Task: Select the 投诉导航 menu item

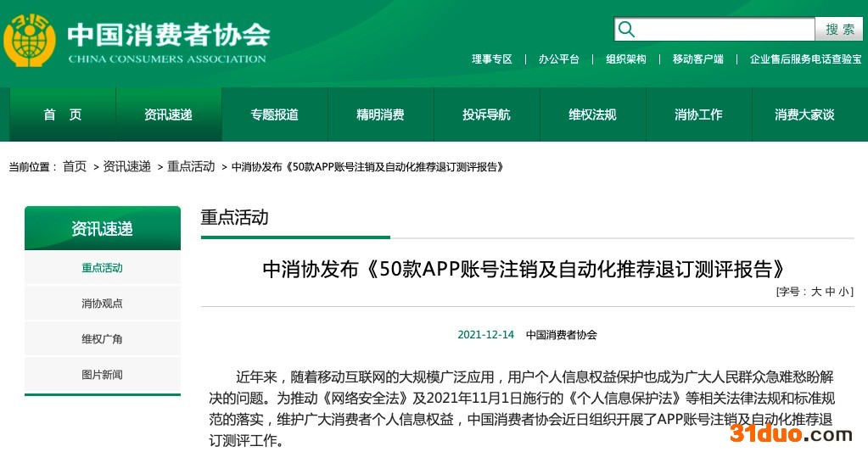Action: 486,114
